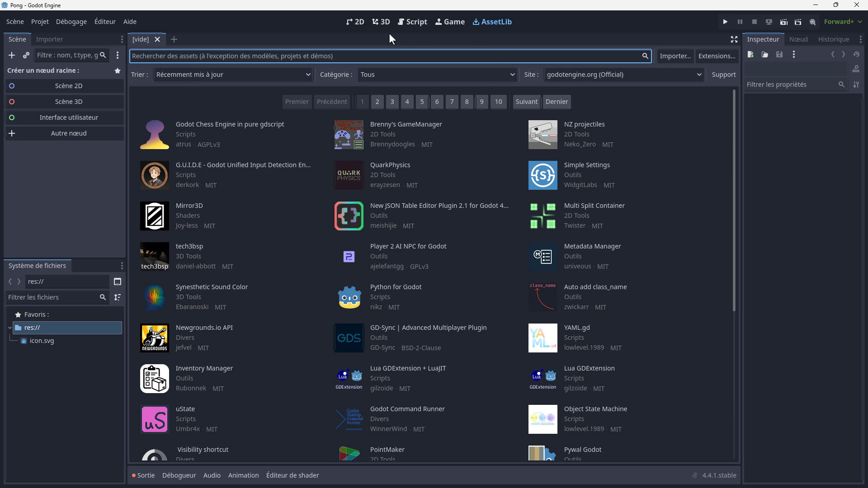Toggle filesystem split mode icon
Screen dimensions: 868x488
tap(118, 282)
